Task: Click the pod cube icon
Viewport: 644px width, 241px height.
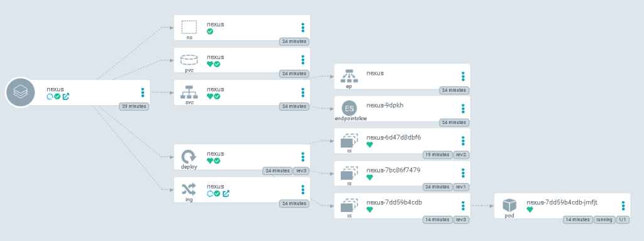Action: click(x=509, y=205)
